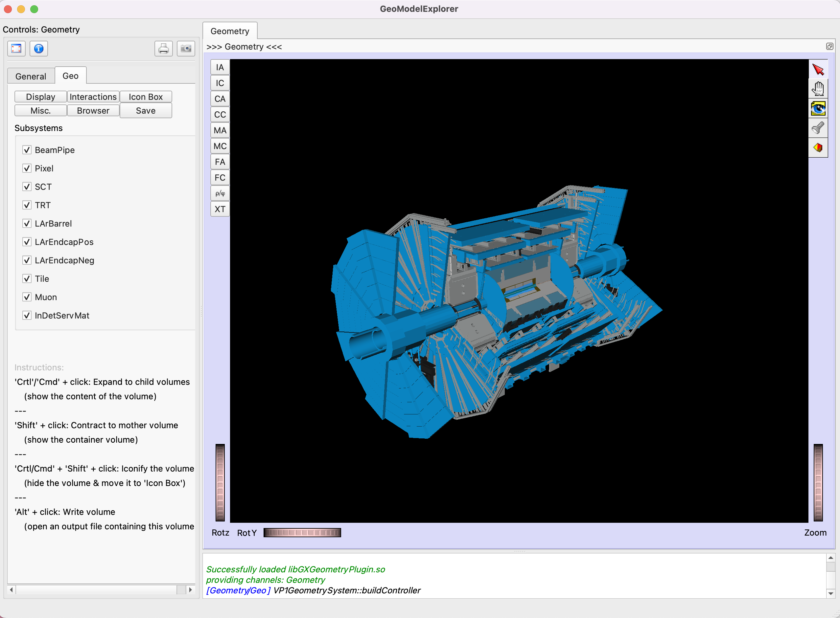Toggle the colored cube perspective icon
The width and height of the screenshot is (840, 618).
(x=818, y=147)
